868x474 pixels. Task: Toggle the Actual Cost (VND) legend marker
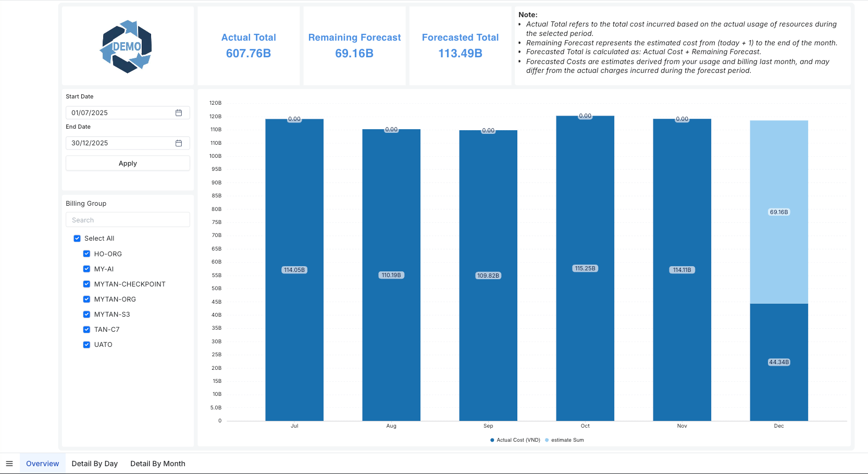coord(492,440)
